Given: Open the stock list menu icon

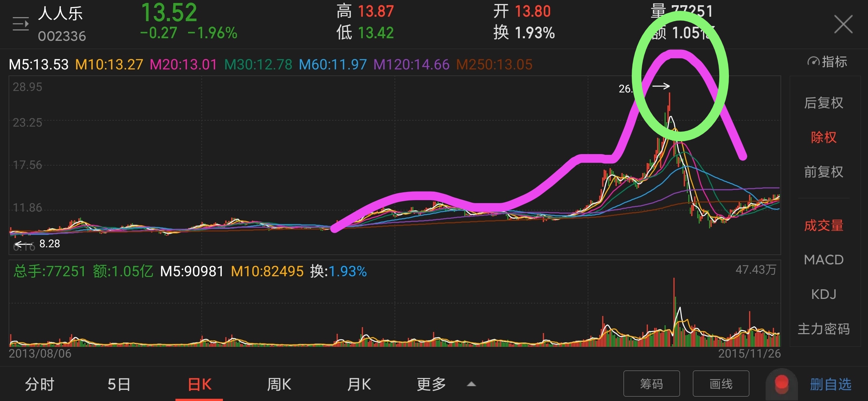Looking at the screenshot, I should [20, 24].
